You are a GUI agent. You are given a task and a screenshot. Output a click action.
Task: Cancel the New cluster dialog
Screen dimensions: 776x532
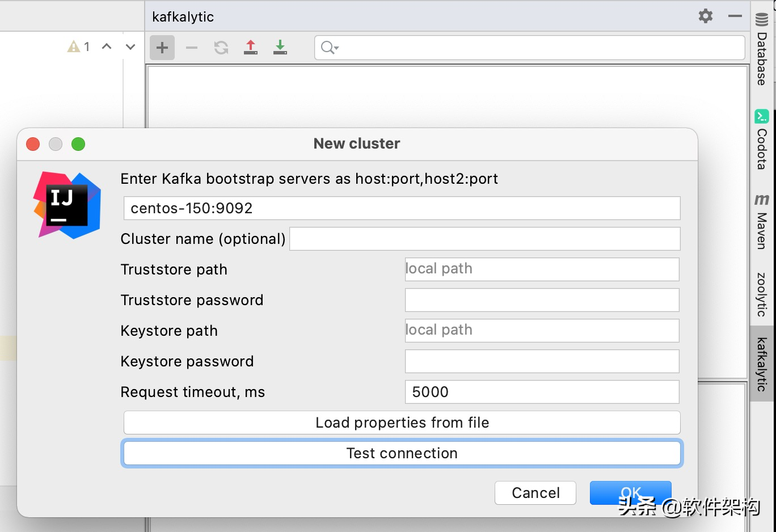click(x=535, y=493)
